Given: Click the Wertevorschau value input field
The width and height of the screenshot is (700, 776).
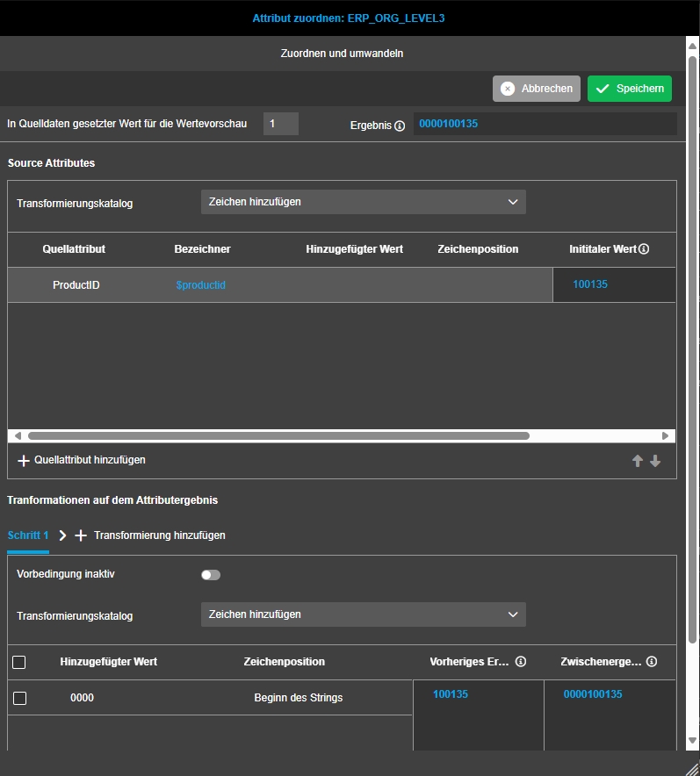Looking at the screenshot, I should (x=281, y=125).
